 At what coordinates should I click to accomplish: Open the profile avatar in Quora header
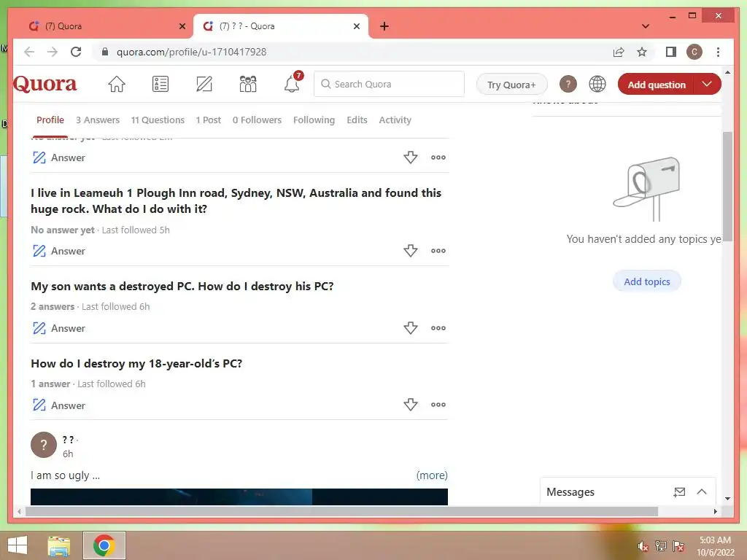pyautogui.click(x=568, y=85)
